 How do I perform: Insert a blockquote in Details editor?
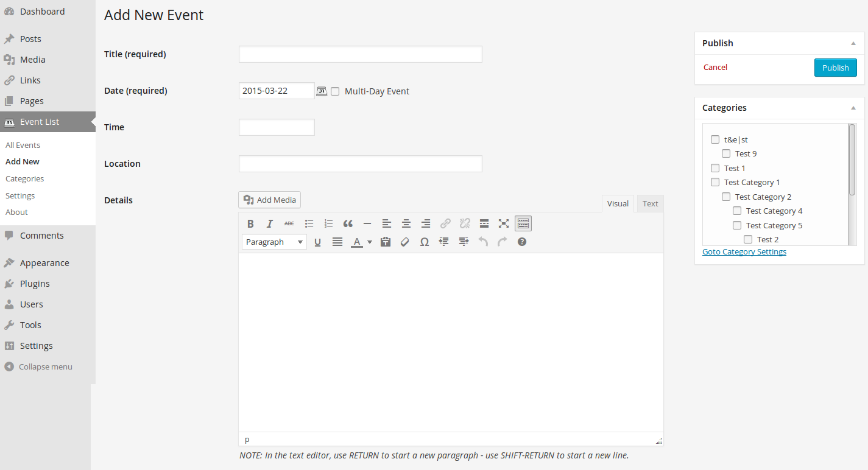(x=348, y=223)
